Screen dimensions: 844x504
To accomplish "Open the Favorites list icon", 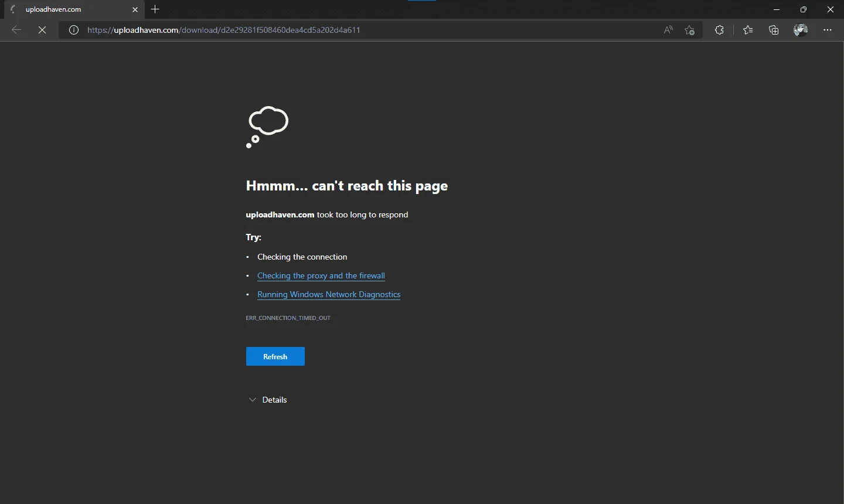I will click(x=748, y=30).
